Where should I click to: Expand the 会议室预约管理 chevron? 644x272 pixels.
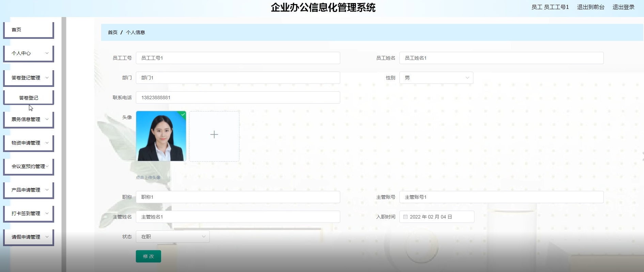(47, 166)
